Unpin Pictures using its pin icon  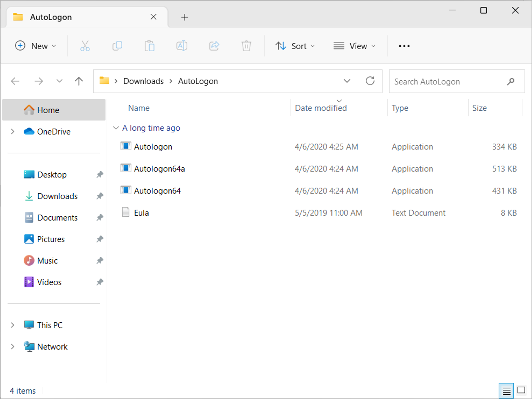[x=100, y=239]
